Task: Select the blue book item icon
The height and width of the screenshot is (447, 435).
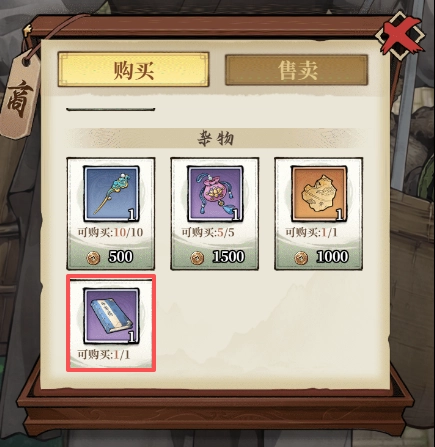Action: click(111, 316)
